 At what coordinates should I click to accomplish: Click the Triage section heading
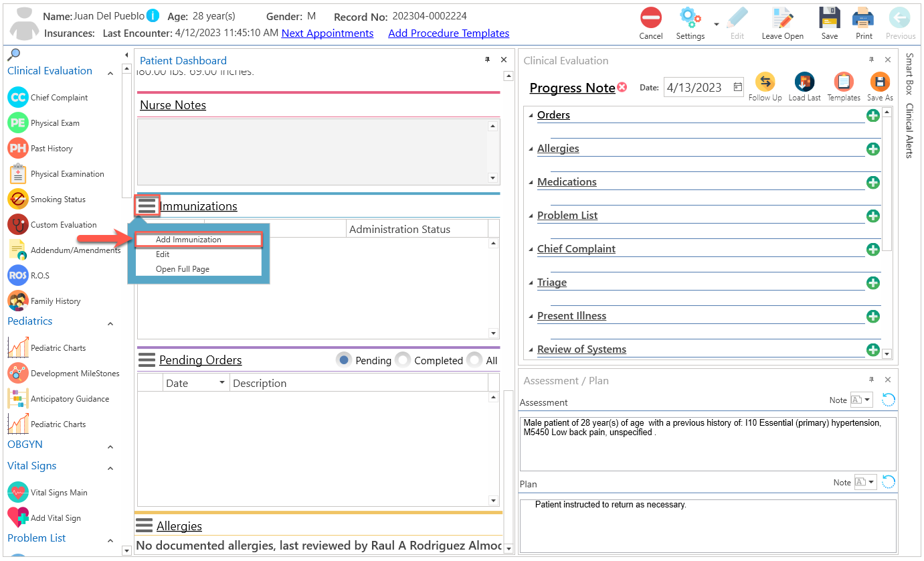(x=552, y=283)
